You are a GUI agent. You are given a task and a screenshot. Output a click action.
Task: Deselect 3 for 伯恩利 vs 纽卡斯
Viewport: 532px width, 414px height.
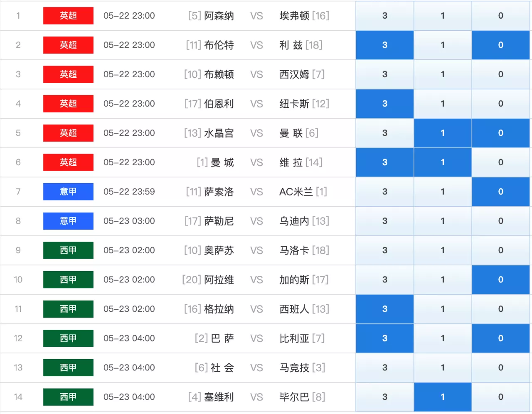click(384, 104)
